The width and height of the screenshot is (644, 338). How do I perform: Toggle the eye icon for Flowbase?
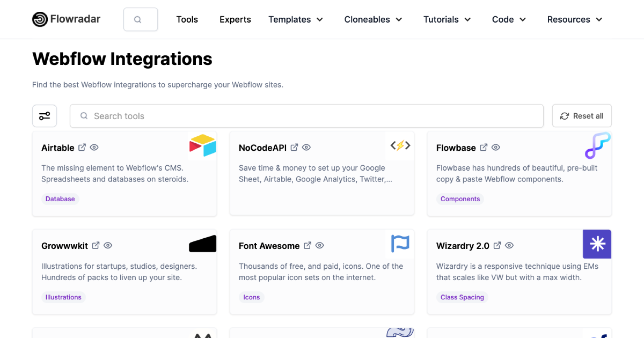[495, 147]
